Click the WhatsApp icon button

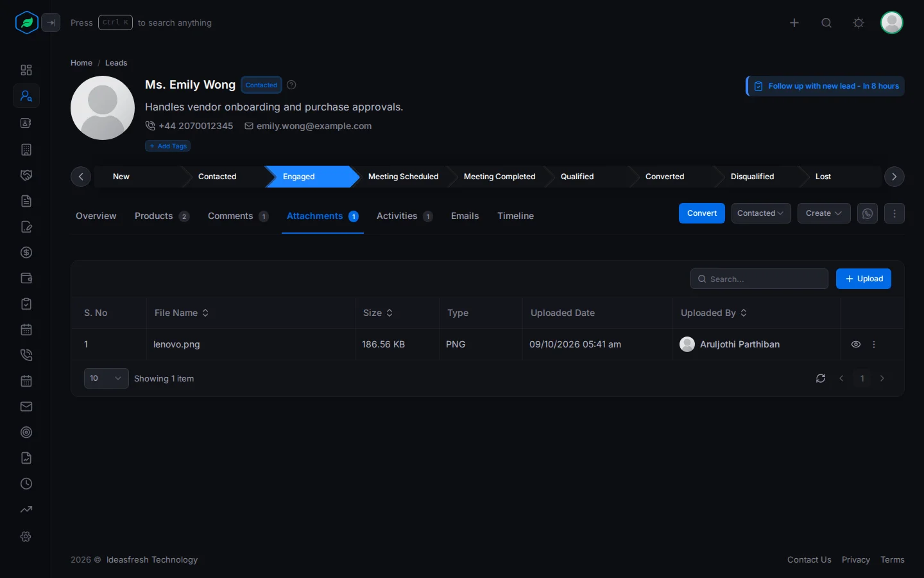(868, 213)
